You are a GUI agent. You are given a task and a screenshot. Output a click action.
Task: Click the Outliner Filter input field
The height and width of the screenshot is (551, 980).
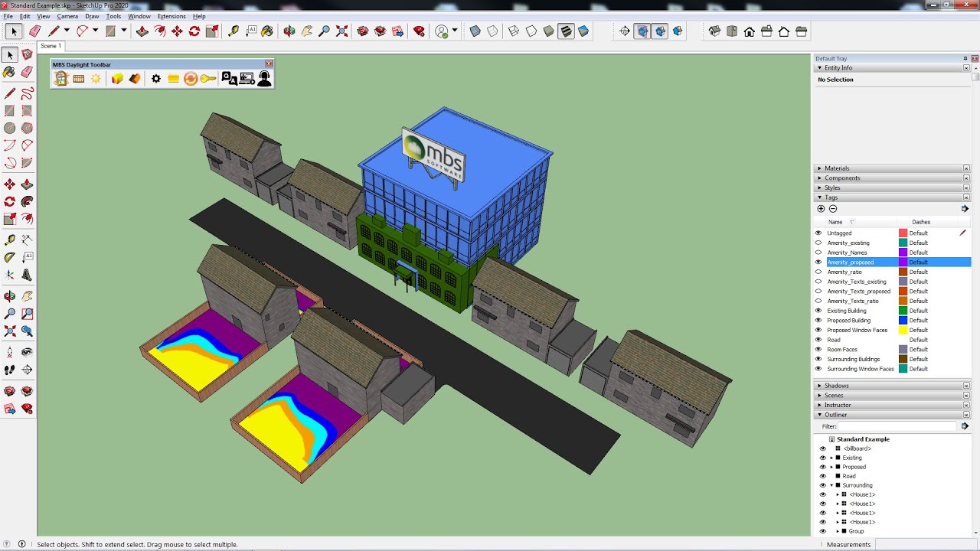(897, 426)
